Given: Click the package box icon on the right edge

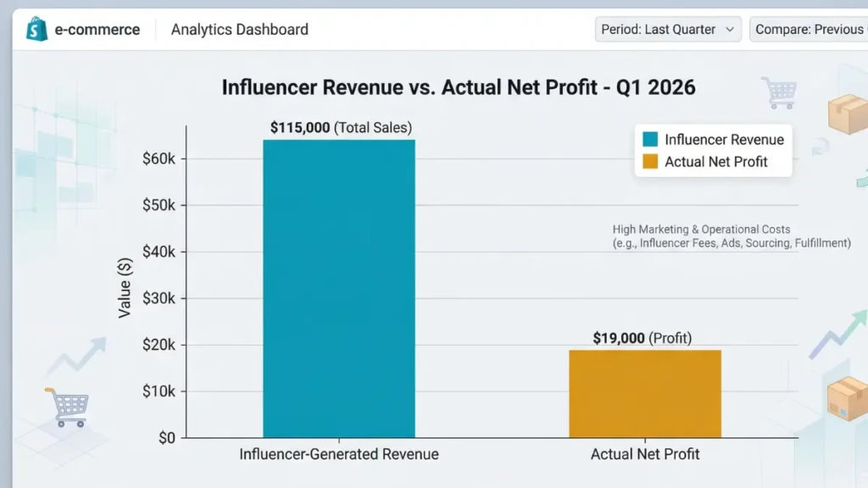Looking at the screenshot, I should click(845, 116).
